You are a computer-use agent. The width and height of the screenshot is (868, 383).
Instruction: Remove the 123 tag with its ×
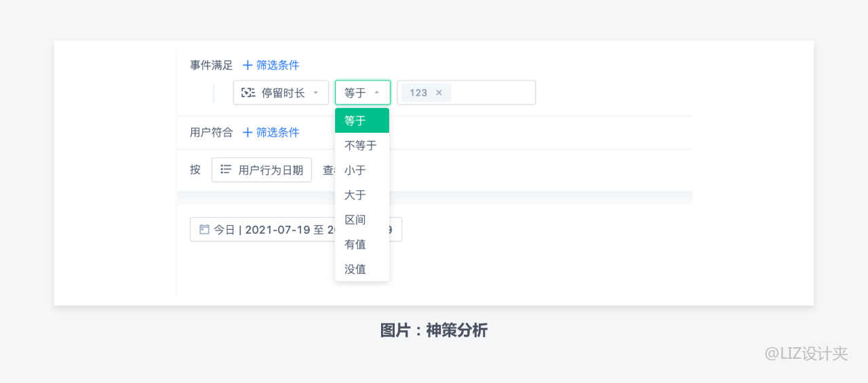click(439, 93)
